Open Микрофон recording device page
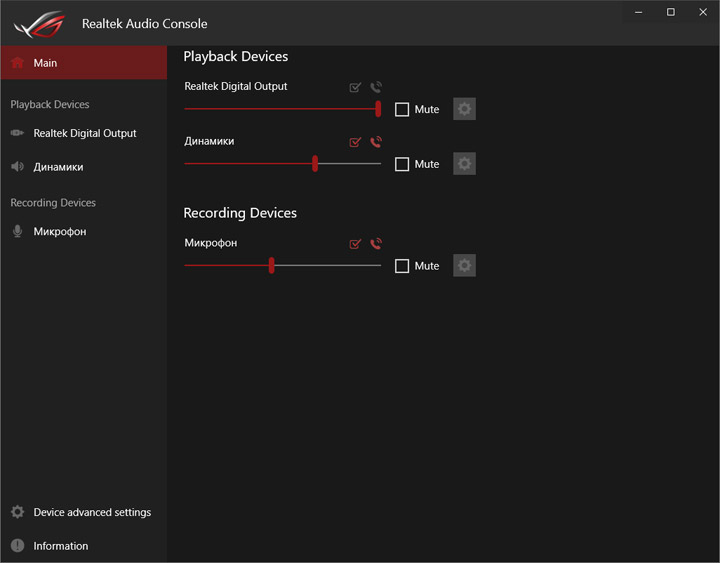Image resolution: width=720 pixels, height=563 pixels. pos(59,232)
